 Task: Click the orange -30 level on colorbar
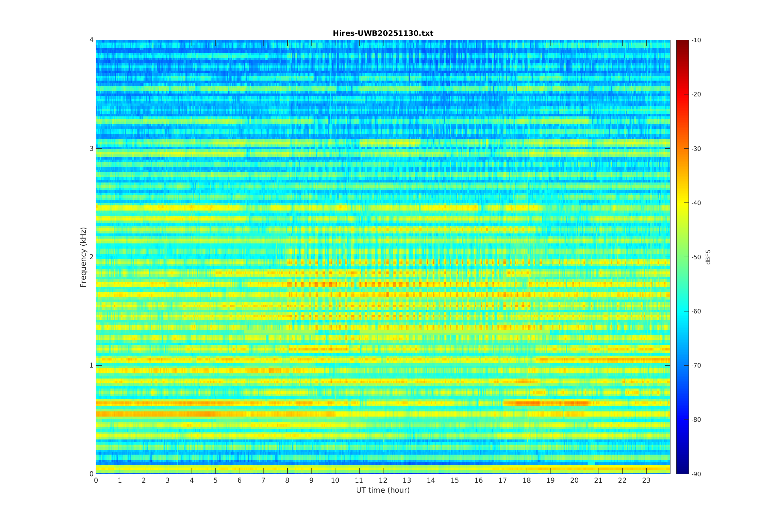point(682,149)
